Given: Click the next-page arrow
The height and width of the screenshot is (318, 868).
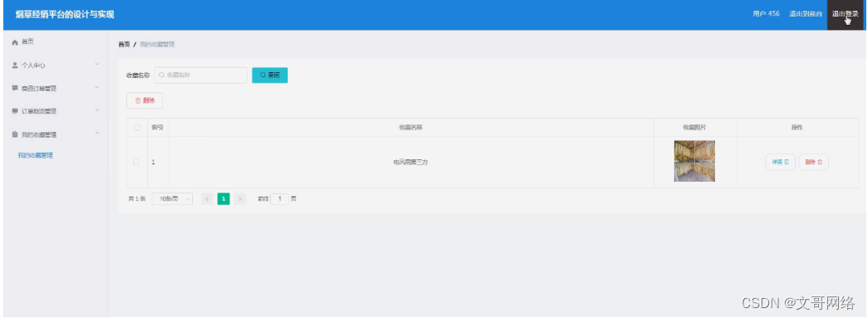Looking at the screenshot, I should [239, 199].
